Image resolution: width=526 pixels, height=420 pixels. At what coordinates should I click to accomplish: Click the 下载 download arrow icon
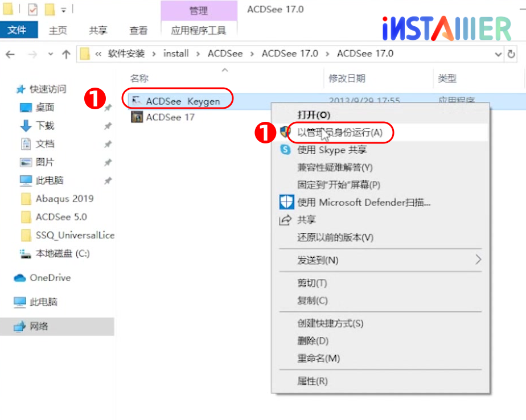coord(26,126)
